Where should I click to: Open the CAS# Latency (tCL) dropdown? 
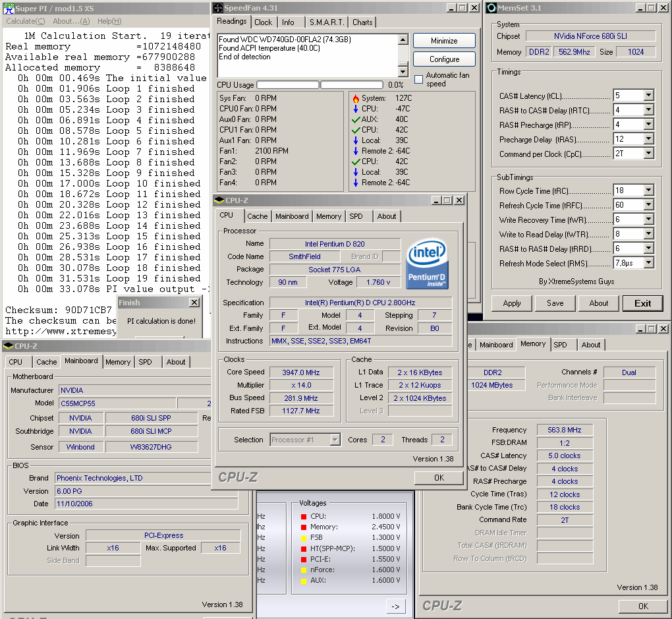648,95
